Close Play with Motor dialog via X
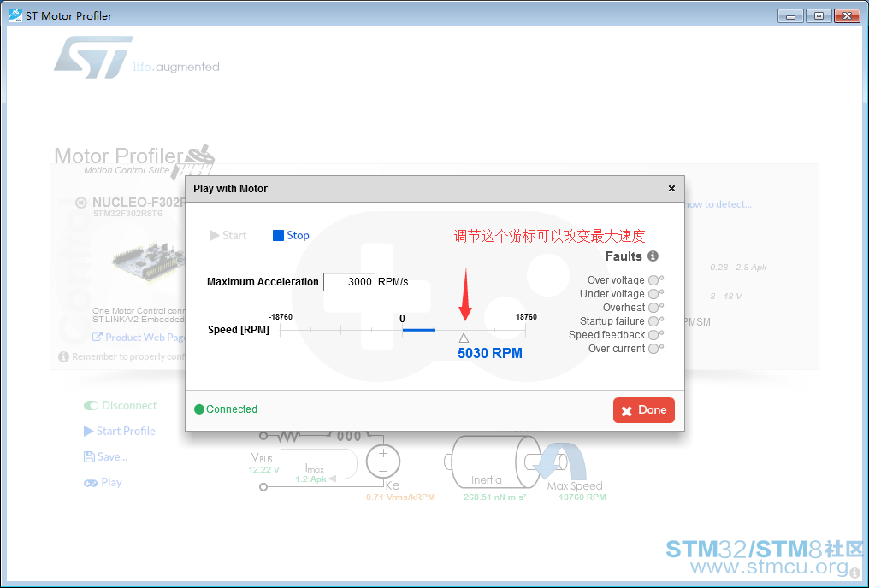The width and height of the screenshot is (869, 588). 671,188
